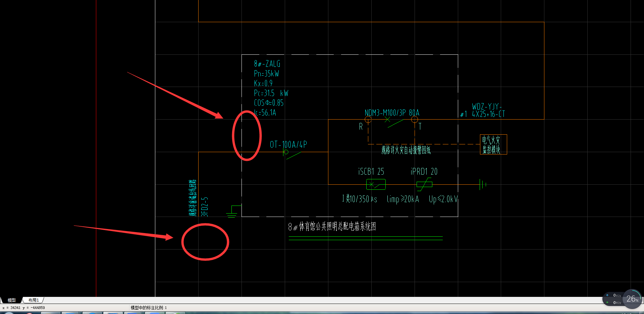The width and height of the screenshot is (644, 314).
Task: Switch to the 模型 model tab
Action: pos(12,300)
